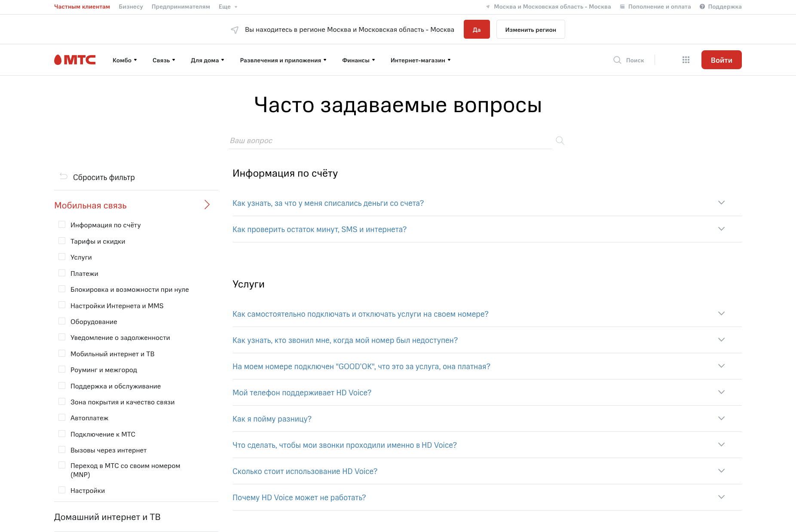Click the top-up and payment icon

click(622, 6)
